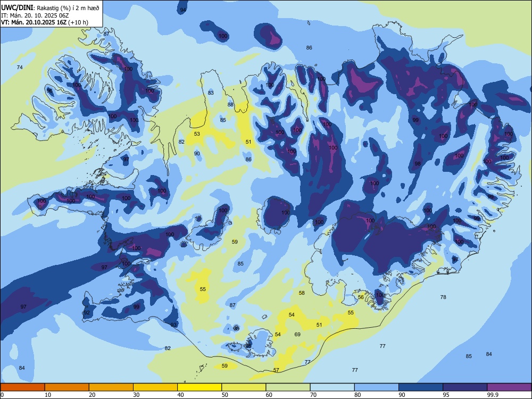Screen dimensions: 532x399
Task: Click the humidity value 58 in the south
Action: click(302, 293)
